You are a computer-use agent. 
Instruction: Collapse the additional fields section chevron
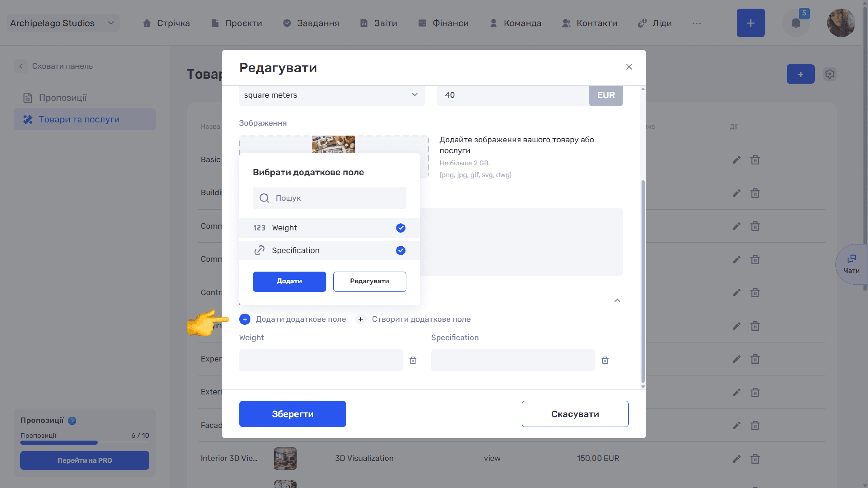pos(617,300)
